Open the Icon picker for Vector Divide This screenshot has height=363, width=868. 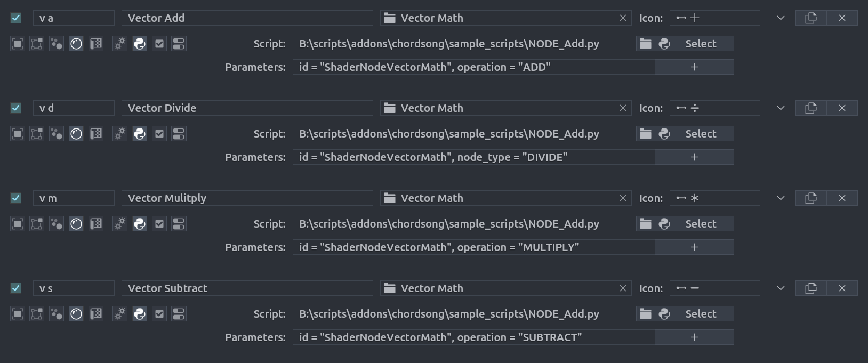point(714,108)
